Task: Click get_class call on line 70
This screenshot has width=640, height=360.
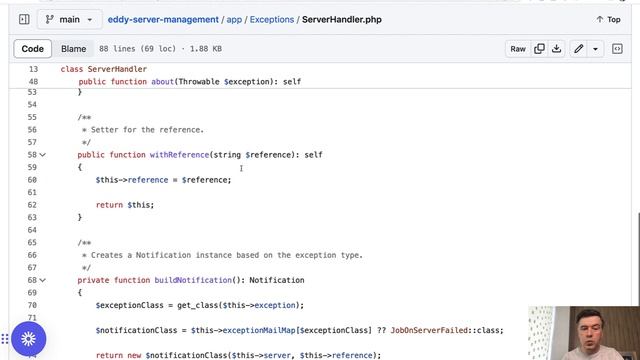Action: [x=198, y=305]
